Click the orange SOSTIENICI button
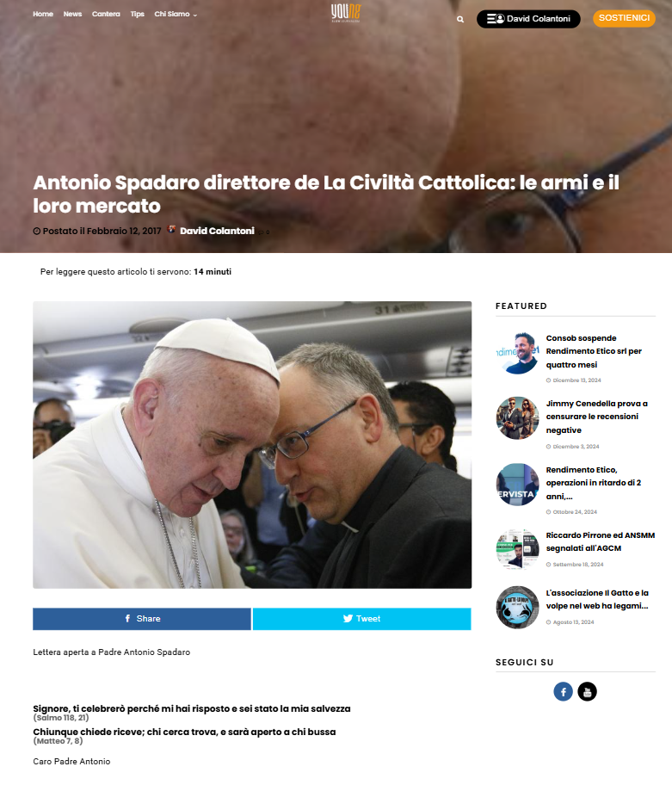The height and width of the screenshot is (785, 672). 624,19
